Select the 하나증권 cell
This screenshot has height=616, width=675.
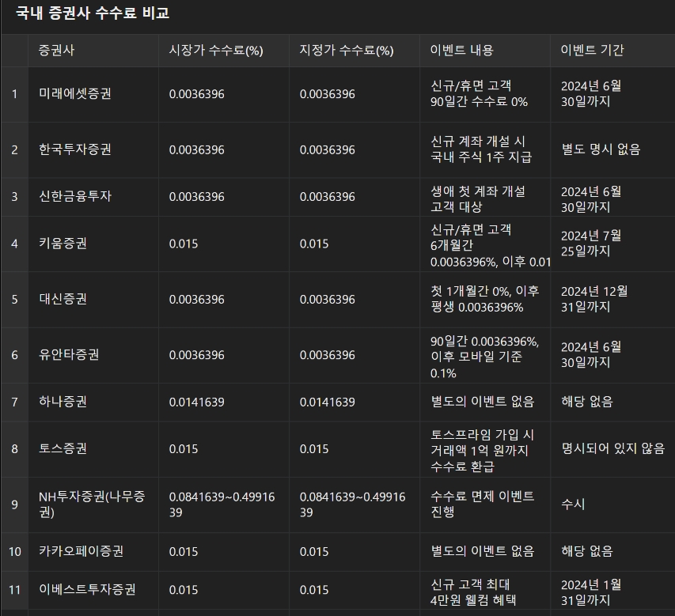pyautogui.click(x=93, y=402)
